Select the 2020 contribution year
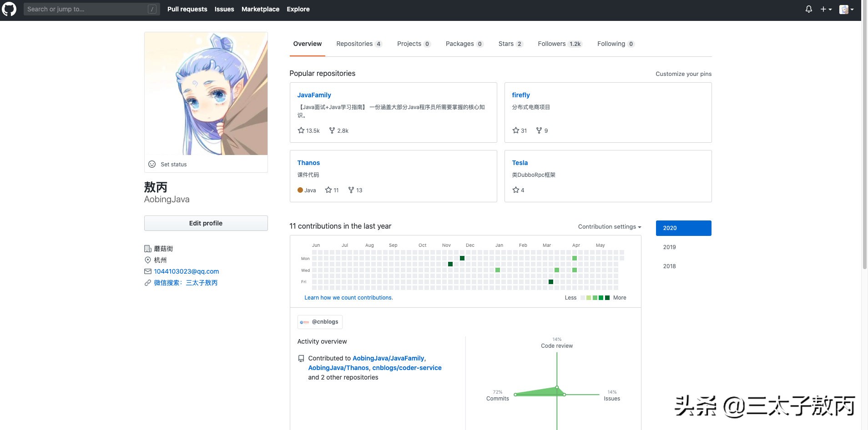Viewport: 868px width, 430px height. tap(683, 228)
